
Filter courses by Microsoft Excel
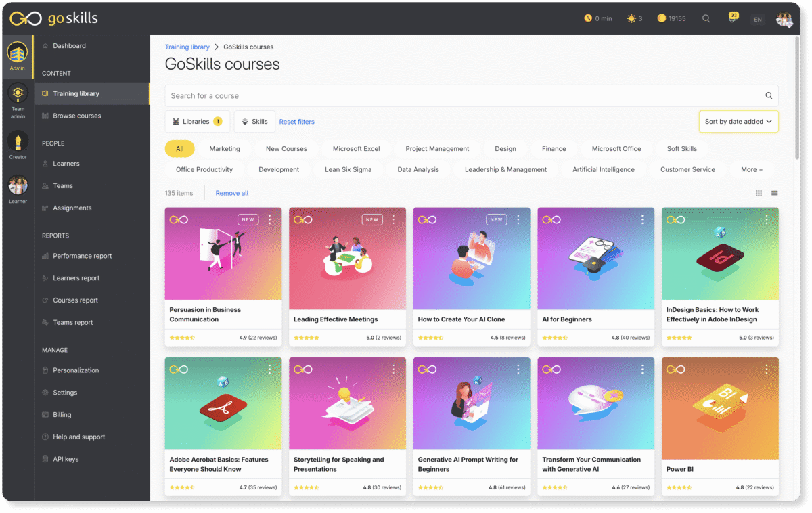coord(357,148)
